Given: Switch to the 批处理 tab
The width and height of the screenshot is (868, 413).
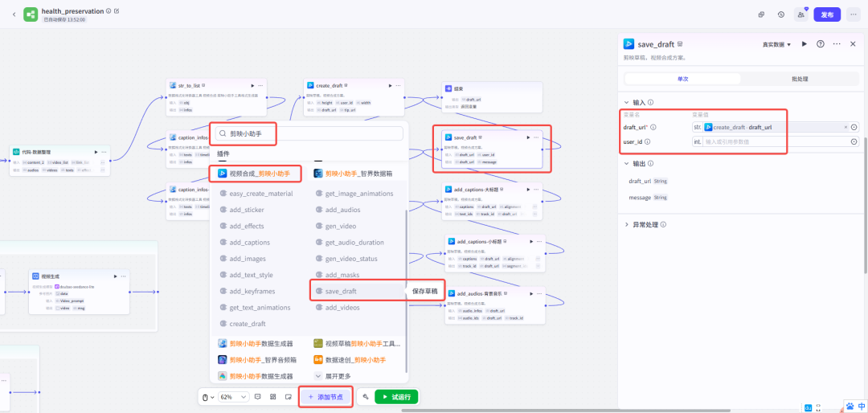Looking at the screenshot, I should tap(800, 79).
